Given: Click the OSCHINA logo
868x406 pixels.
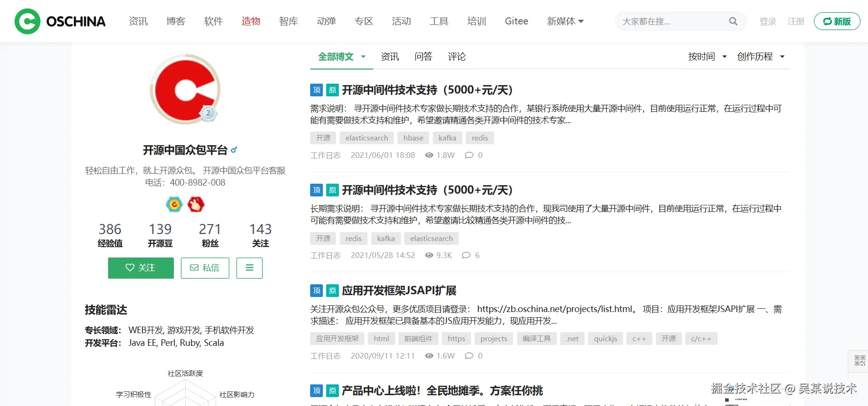Looking at the screenshot, I should [60, 21].
